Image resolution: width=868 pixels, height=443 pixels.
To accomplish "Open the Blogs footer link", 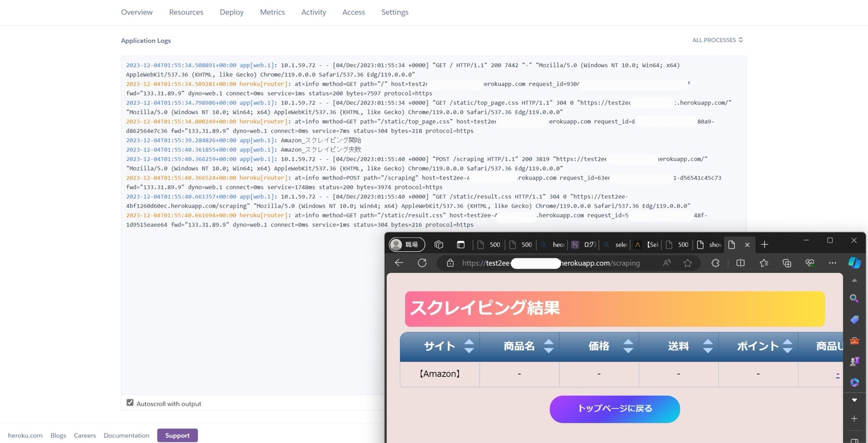I will [x=58, y=435].
